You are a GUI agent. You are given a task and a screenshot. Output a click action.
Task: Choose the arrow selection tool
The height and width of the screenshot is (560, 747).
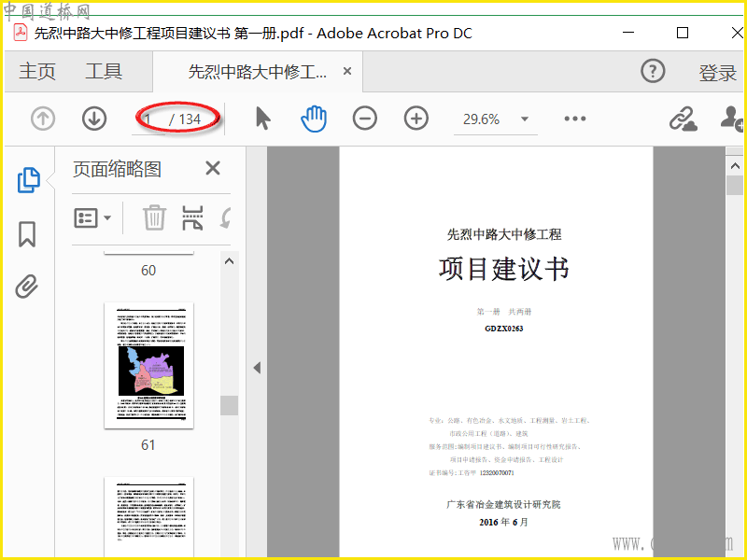pyautogui.click(x=263, y=119)
